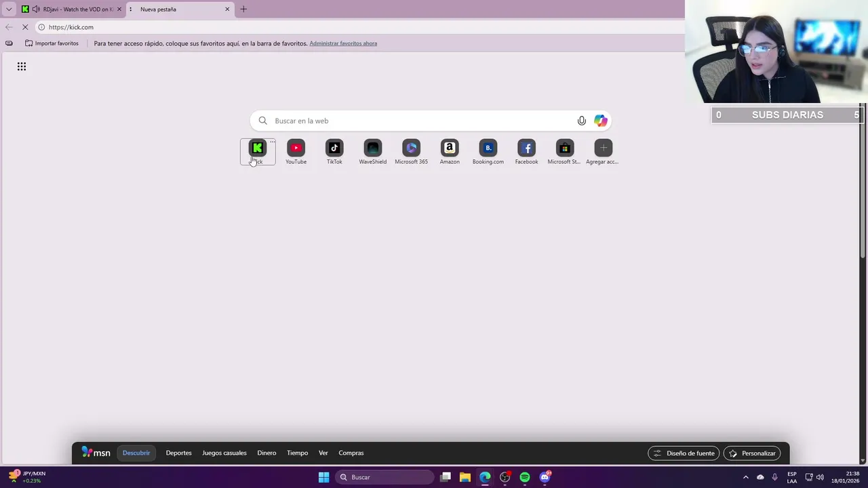
Task: Start voice search with the microphone icon
Action: pyautogui.click(x=581, y=121)
